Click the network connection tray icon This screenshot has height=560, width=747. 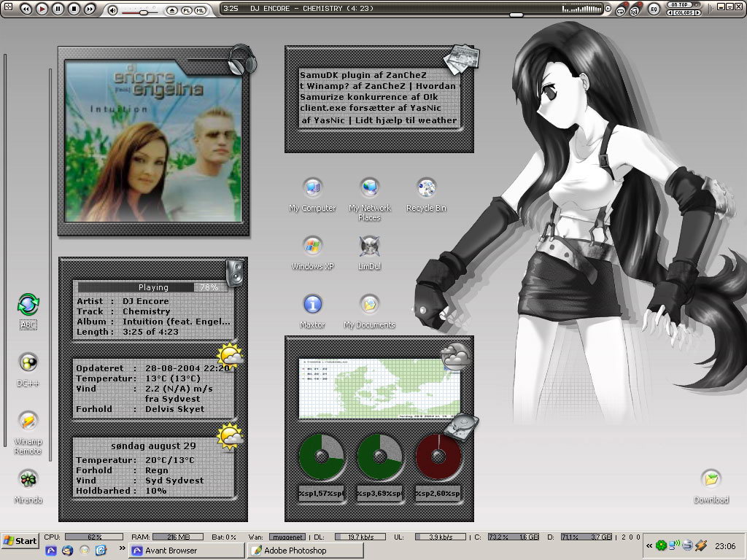674,545
